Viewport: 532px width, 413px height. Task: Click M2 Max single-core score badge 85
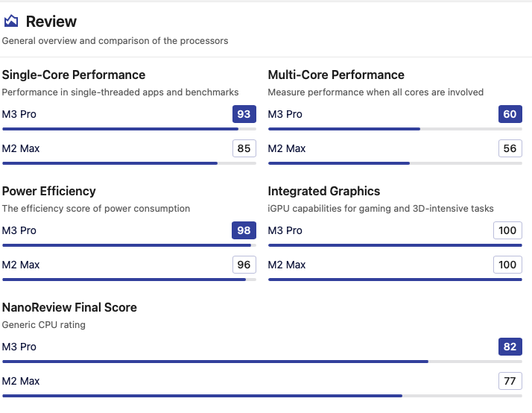(244, 148)
